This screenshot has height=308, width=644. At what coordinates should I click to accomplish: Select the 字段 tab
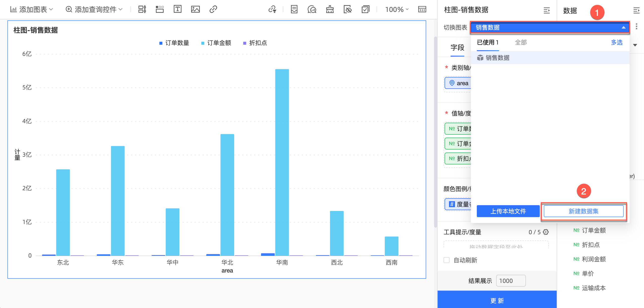click(x=457, y=48)
